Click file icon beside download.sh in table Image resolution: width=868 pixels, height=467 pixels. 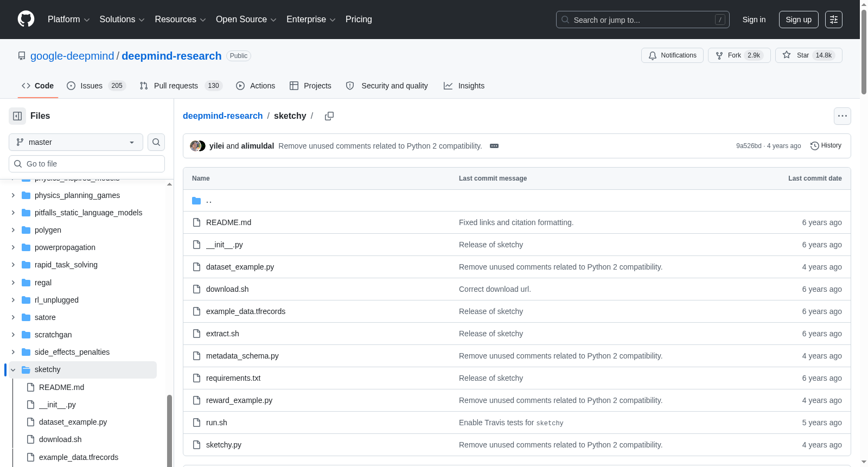tap(196, 289)
